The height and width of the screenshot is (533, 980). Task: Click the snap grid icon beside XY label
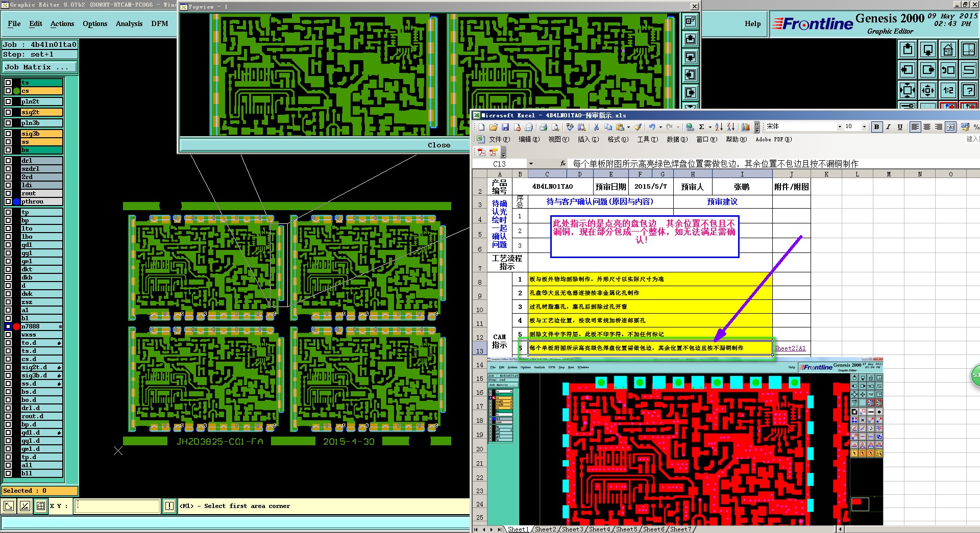pos(41,506)
